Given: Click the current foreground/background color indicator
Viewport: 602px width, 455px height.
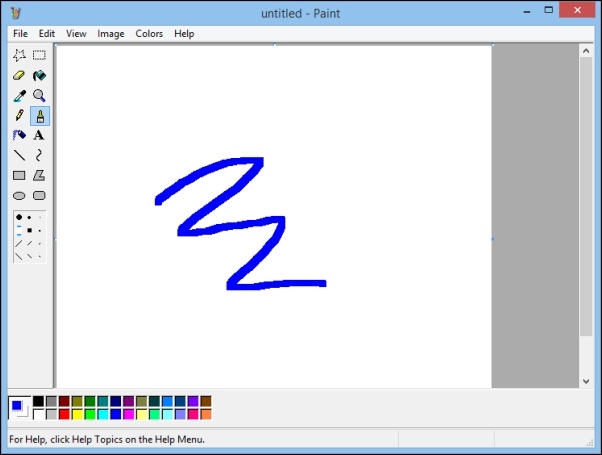Looking at the screenshot, I should coord(19,408).
